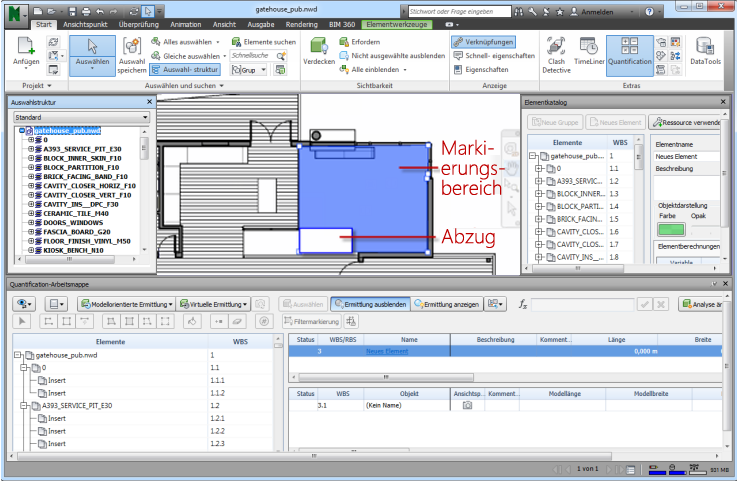Select the Elementwerkzeuge tab
This screenshot has height=481, width=737.
point(397,24)
